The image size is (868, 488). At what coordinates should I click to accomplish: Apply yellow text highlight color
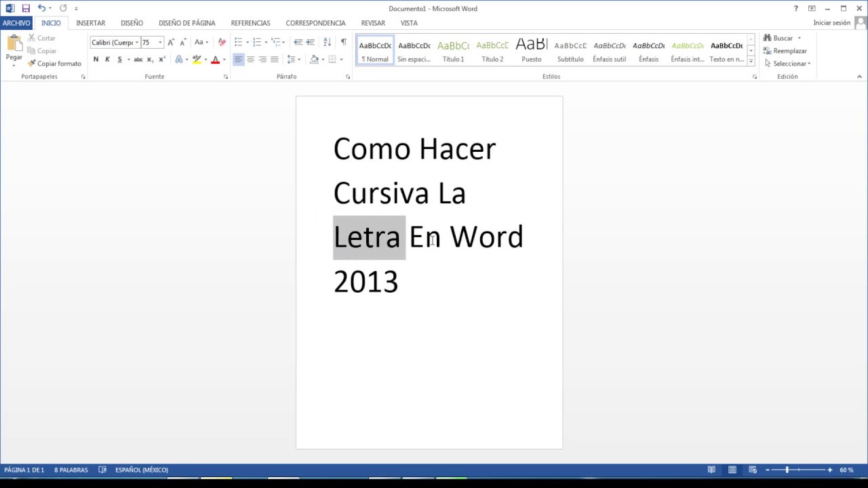pyautogui.click(x=197, y=60)
